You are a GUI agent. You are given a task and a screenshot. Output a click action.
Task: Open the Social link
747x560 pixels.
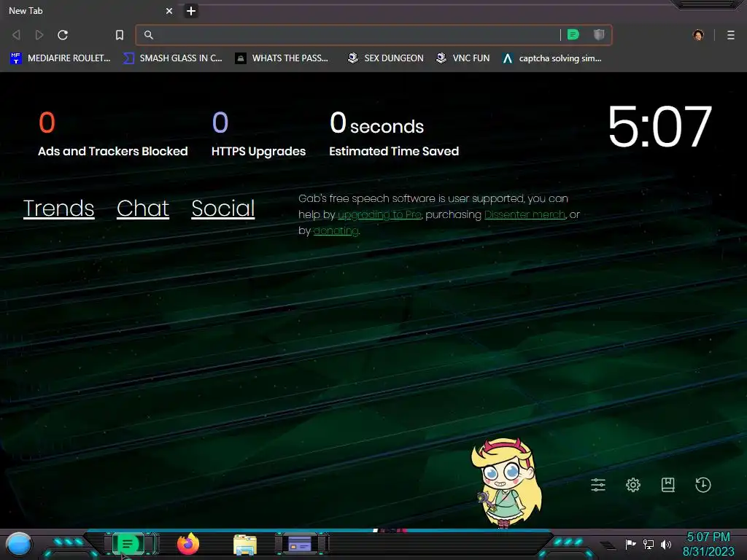(223, 208)
